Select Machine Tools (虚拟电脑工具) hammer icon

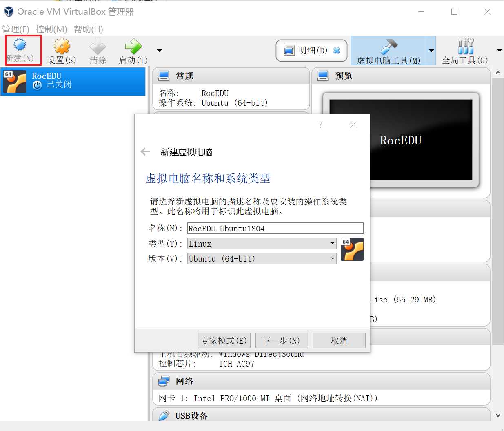389,47
